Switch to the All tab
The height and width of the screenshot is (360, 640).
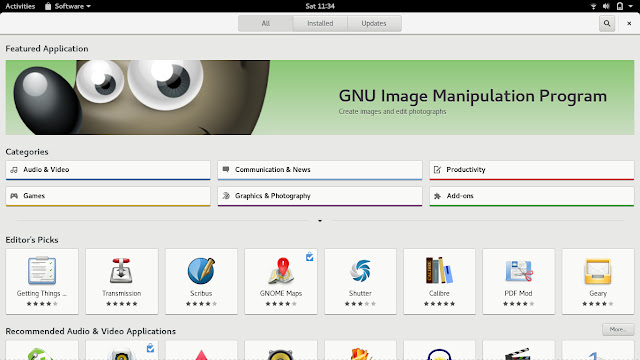pyautogui.click(x=266, y=23)
